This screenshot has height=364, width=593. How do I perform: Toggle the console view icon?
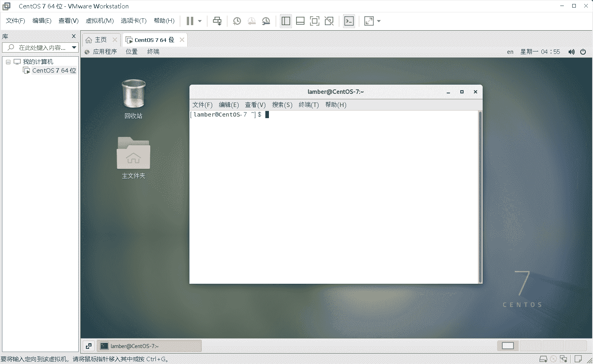[349, 21]
